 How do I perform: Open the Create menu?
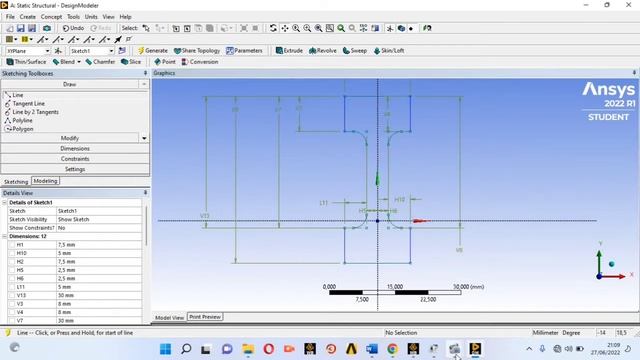[x=27, y=17]
